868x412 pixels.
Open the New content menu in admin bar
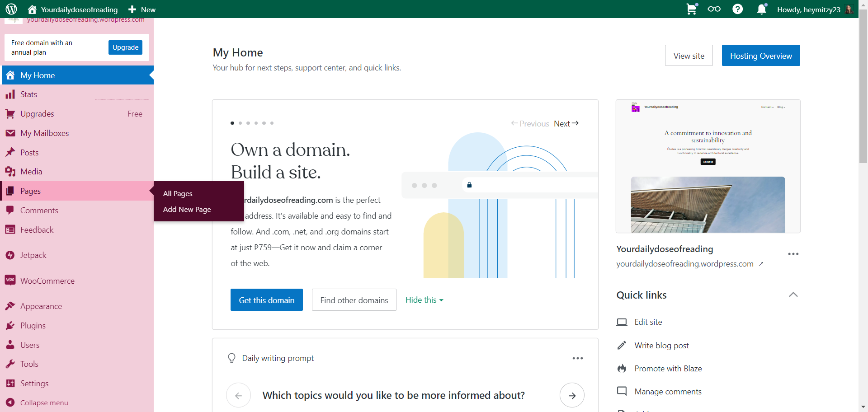point(142,9)
